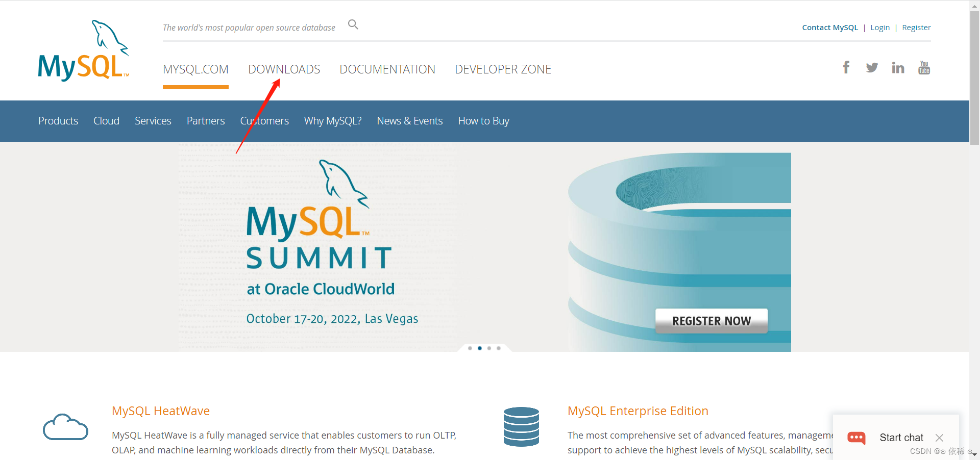Visit MySQL's Facebook page icon
Screen dimensions: 980x460
pyautogui.click(x=846, y=67)
